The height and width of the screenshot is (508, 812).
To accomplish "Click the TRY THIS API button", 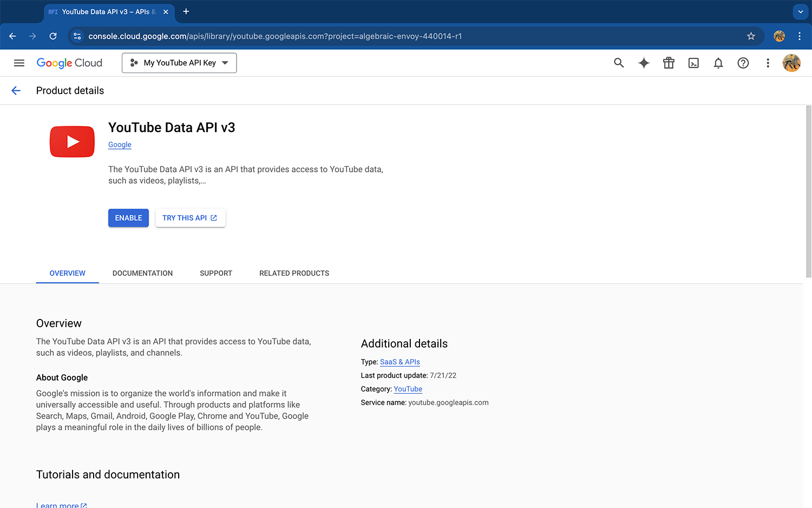I will point(190,218).
